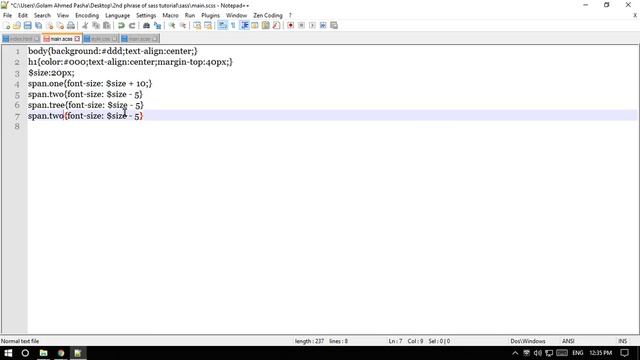Open the Settings menu
640x360 pixels.
click(146, 15)
